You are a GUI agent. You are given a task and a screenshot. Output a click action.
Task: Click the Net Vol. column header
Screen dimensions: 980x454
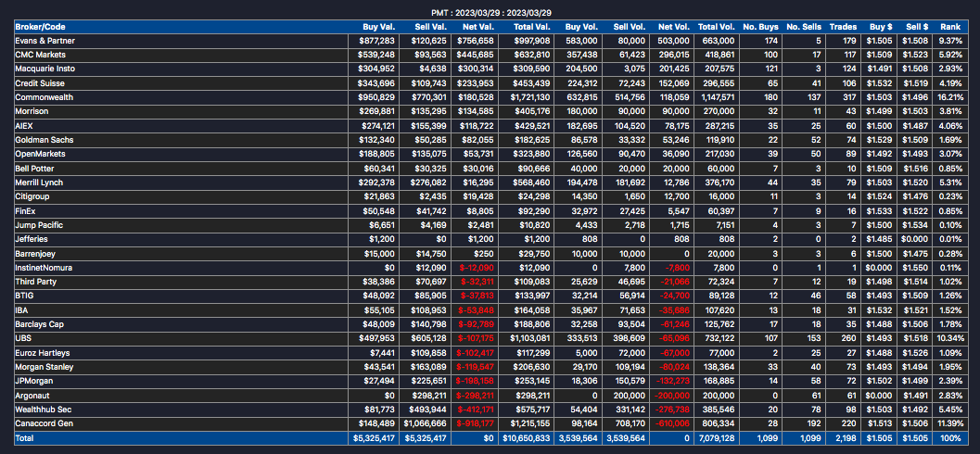pyautogui.click(x=674, y=27)
